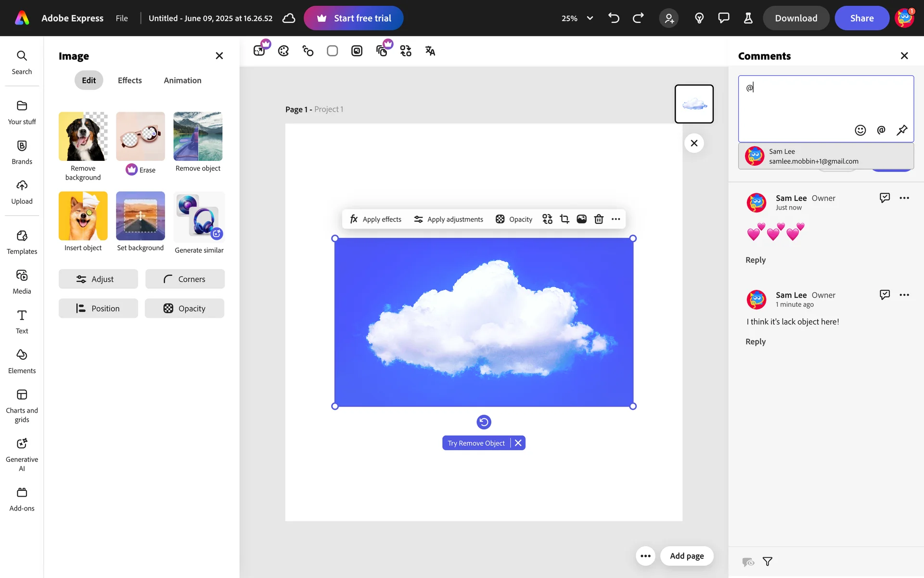Open page options menu beside Add page
The width and height of the screenshot is (924, 578).
(x=645, y=556)
